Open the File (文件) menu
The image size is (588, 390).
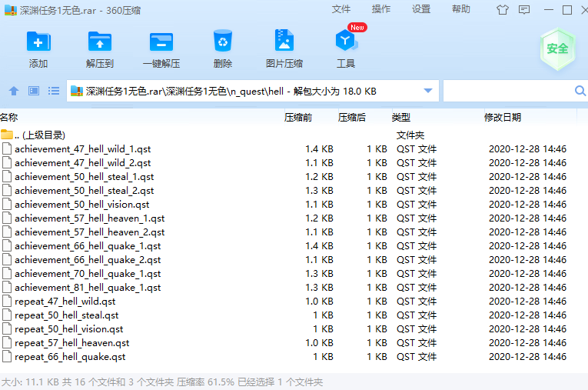click(x=341, y=9)
